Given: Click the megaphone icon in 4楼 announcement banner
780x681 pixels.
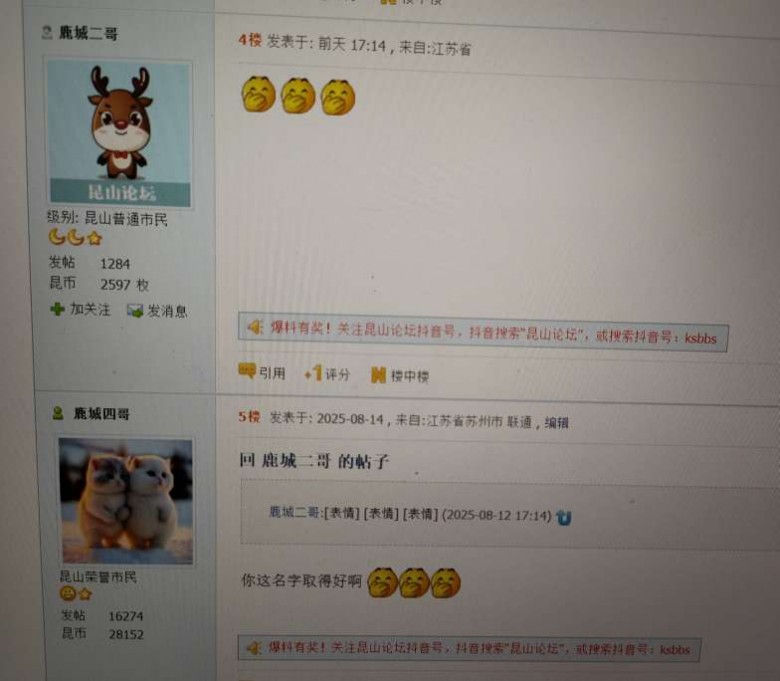Looking at the screenshot, I should 255,327.
